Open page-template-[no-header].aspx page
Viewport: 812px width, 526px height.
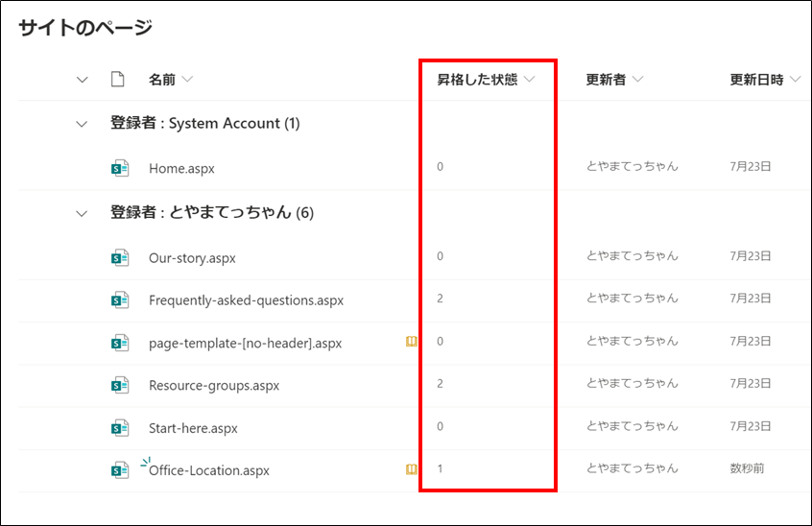[x=245, y=344]
